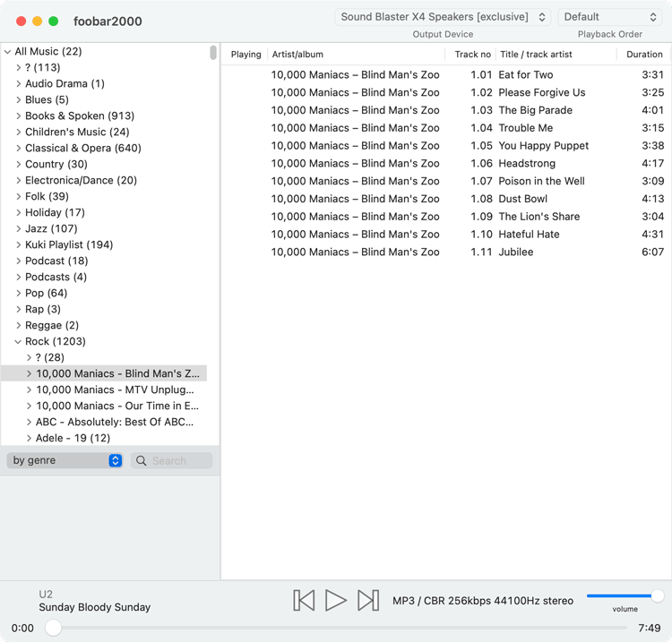Screen dimensions: 672x642
Task: Adjust the volume slider knob
Action: pyautogui.click(x=657, y=595)
